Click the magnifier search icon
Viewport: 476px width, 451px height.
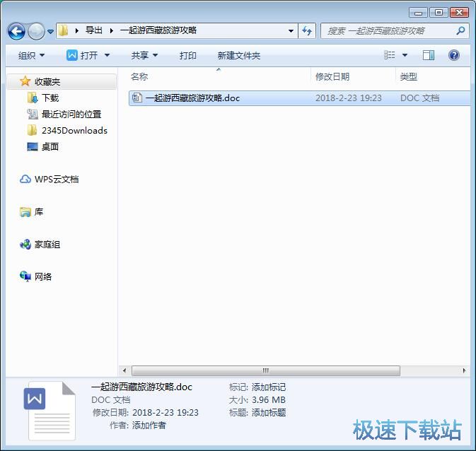pos(460,30)
